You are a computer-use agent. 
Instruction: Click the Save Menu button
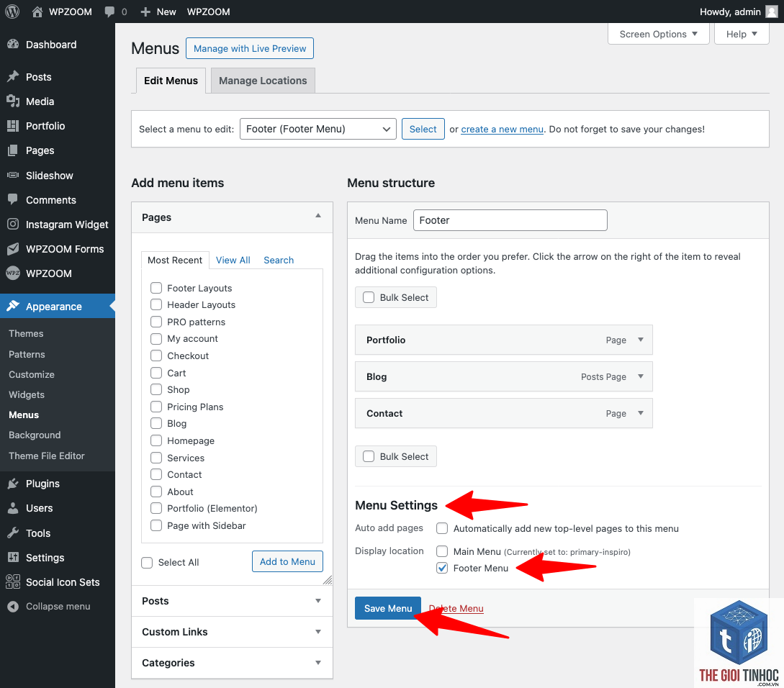pyautogui.click(x=388, y=609)
